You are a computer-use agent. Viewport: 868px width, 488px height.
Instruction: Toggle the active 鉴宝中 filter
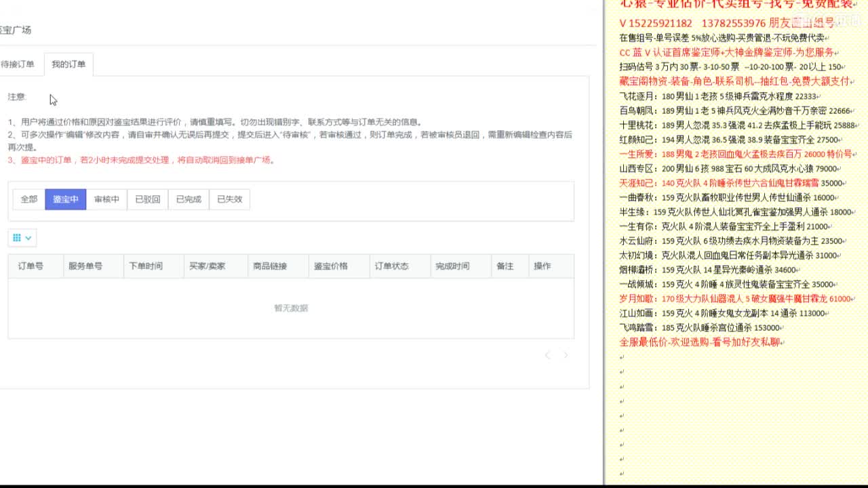point(65,199)
